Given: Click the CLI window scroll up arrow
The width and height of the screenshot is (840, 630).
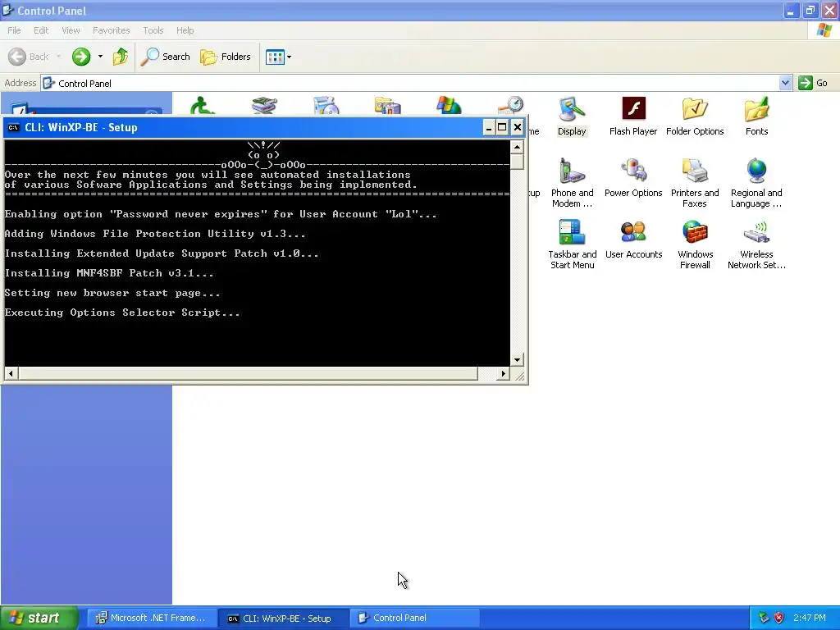Looking at the screenshot, I should [x=517, y=147].
